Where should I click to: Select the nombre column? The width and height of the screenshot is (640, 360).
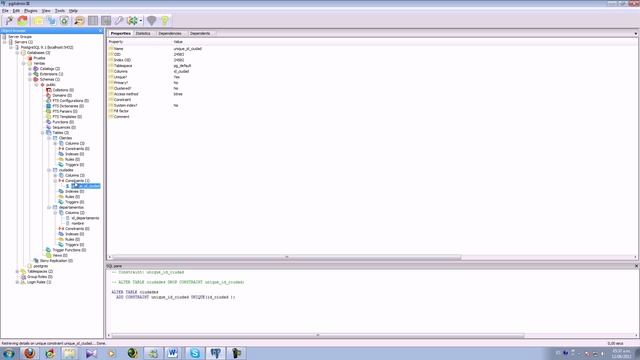pyautogui.click(x=78, y=223)
